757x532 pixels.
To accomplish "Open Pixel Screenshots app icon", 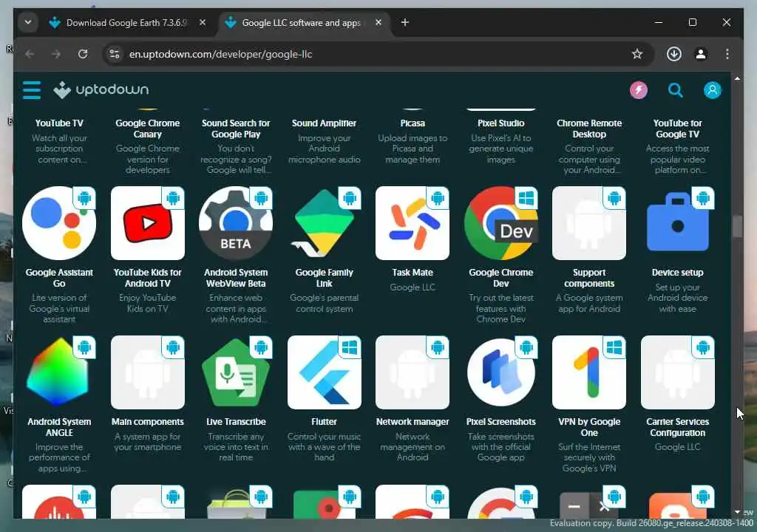I will (500, 372).
